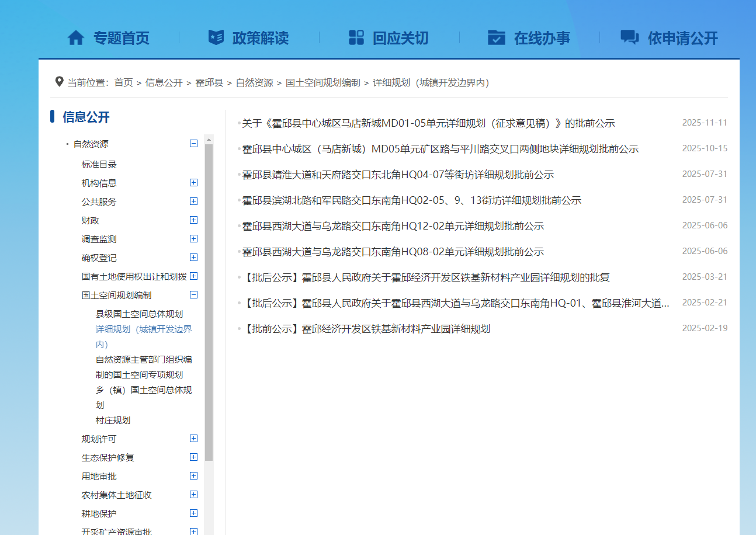Expand the 规划许可 plus icon
The height and width of the screenshot is (535, 756).
click(x=194, y=439)
